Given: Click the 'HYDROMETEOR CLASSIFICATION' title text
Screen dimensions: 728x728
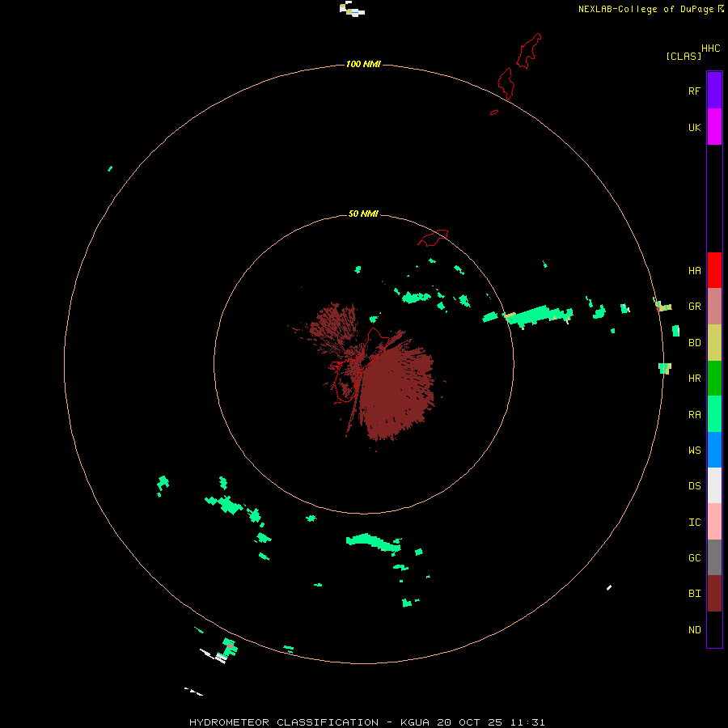Looking at the screenshot, I should [284, 722].
